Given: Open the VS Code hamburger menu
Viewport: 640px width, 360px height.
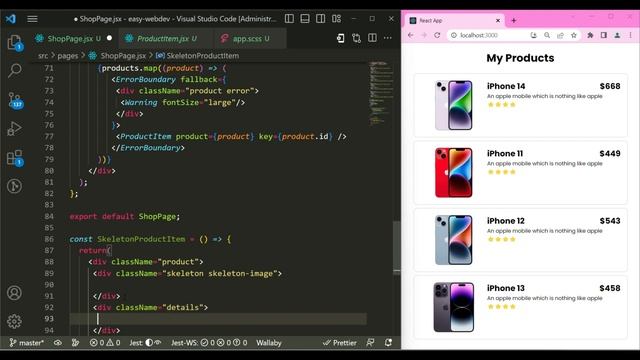Looking at the screenshot, I should [32, 19].
